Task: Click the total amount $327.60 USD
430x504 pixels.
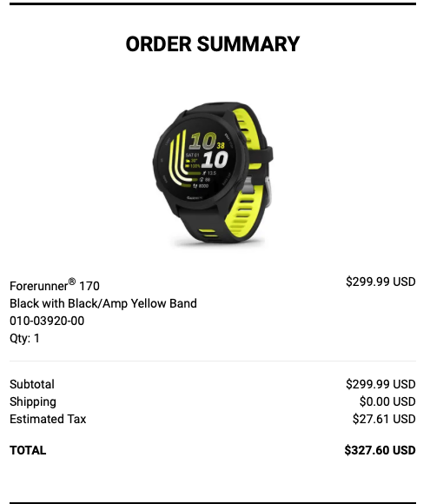Action: 380,450
